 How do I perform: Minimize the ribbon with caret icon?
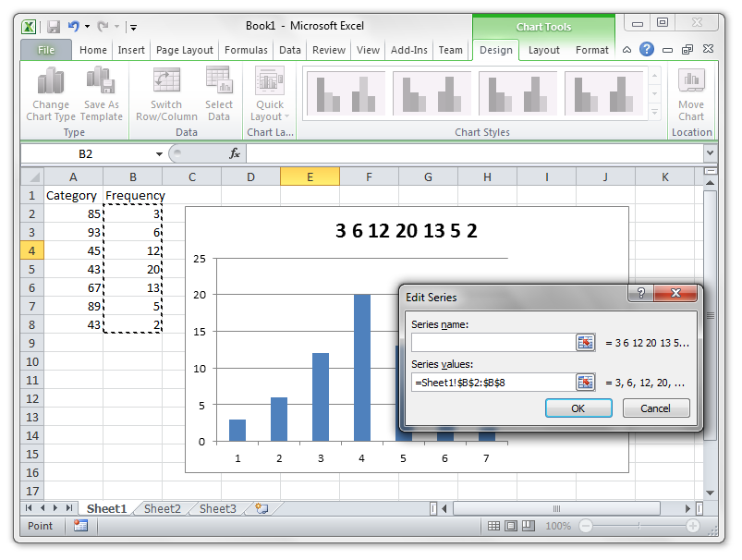click(626, 49)
